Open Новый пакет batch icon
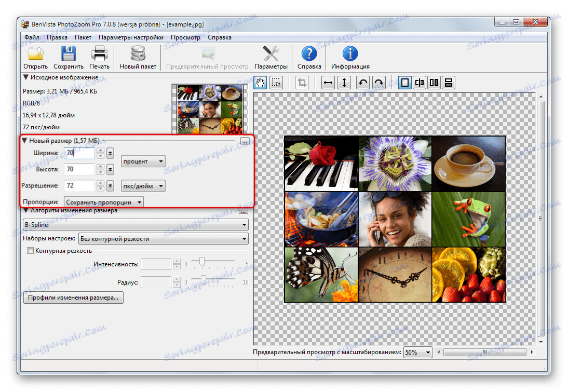Viewport: 568px width, 392px height. [x=138, y=53]
